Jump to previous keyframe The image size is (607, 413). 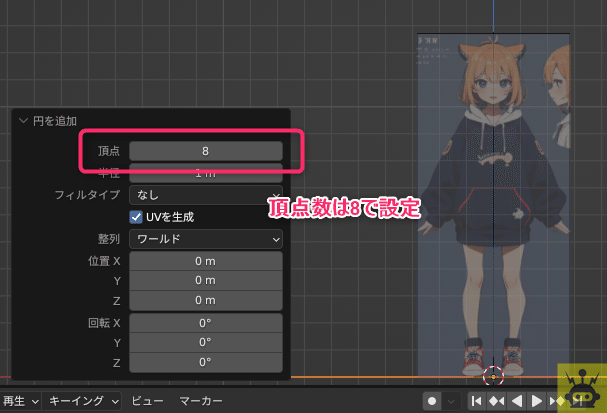(497, 401)
